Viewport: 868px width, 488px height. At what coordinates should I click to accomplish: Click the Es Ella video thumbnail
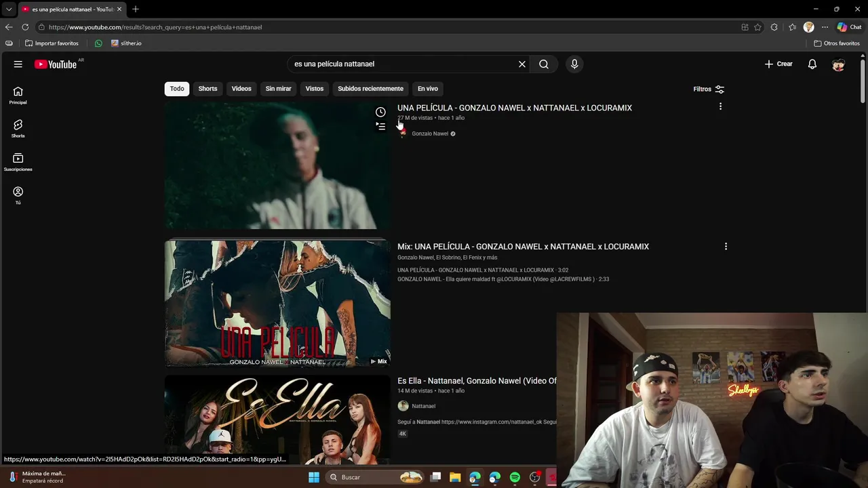click(277, 420)
